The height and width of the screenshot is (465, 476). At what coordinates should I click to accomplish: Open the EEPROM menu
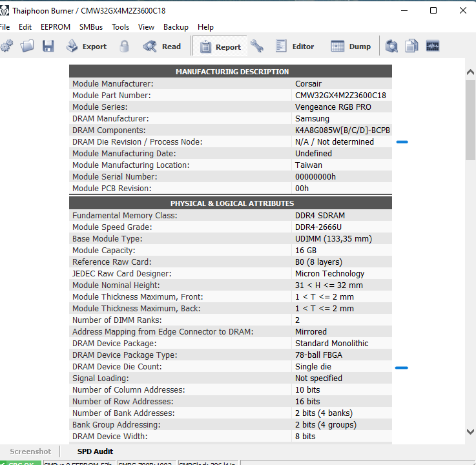click(x=56, y=27)
